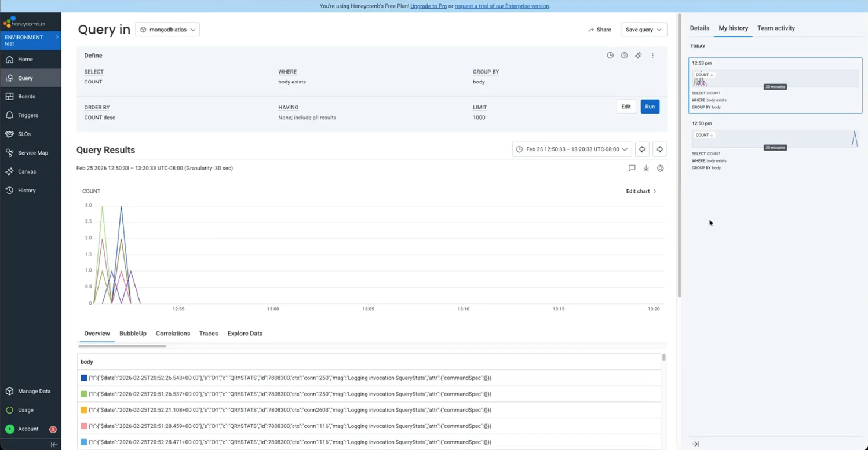
Task: Open the Correlations tab
Action: (x=173, y=334)
